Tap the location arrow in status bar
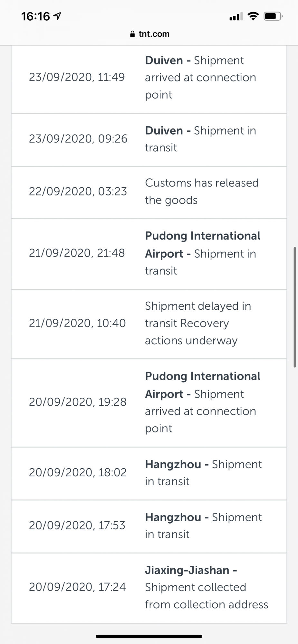Viewport: 298px width, 644px height. pos(57,16)
